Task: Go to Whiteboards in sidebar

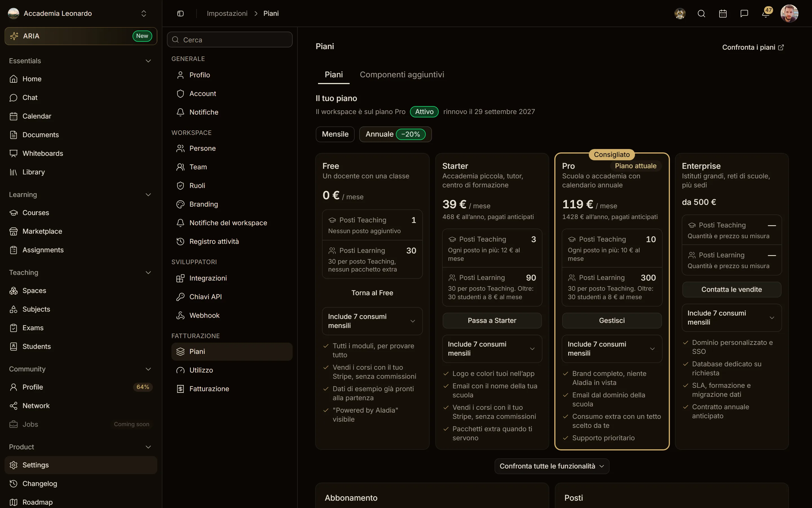Action: [x=81, y=153]
